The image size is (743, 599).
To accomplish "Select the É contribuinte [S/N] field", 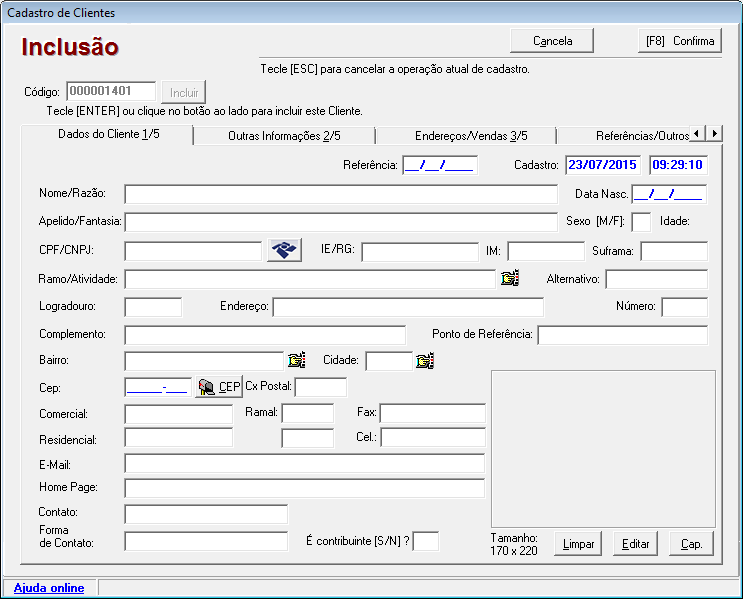I will pos(426,541).
